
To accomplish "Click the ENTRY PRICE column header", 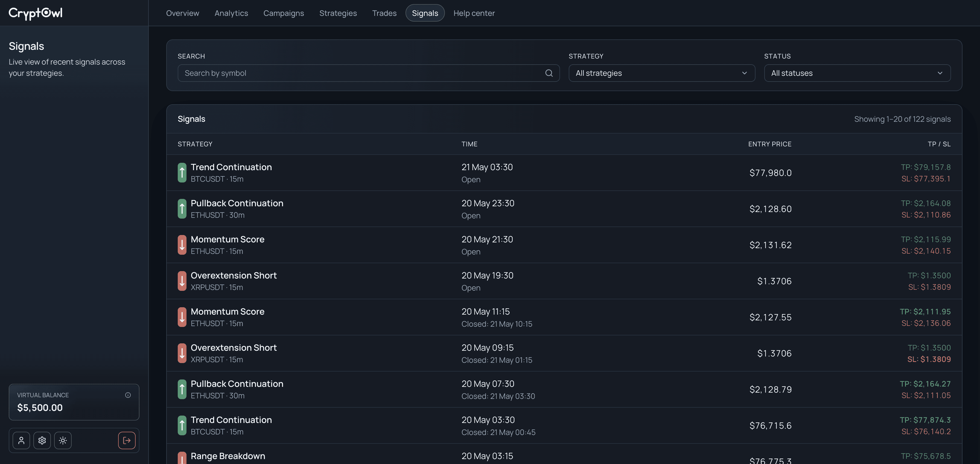I will (x=770, y=144).
